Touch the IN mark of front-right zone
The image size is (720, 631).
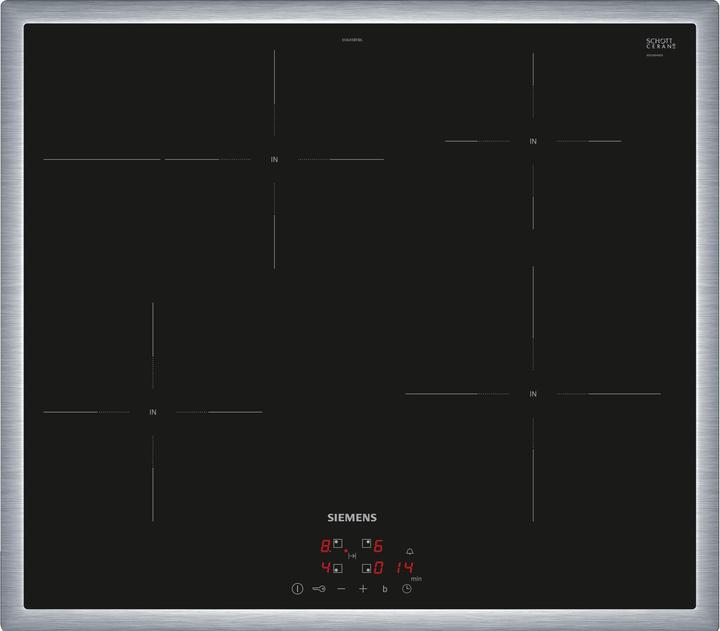tap(533, 394)
